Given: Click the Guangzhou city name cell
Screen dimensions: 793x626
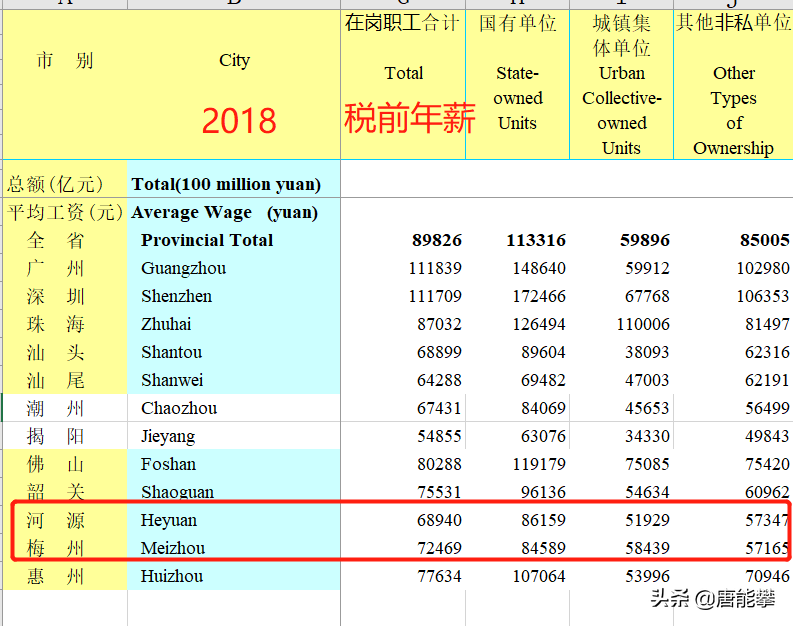Looking at the screenshot, I should (184, 268).
